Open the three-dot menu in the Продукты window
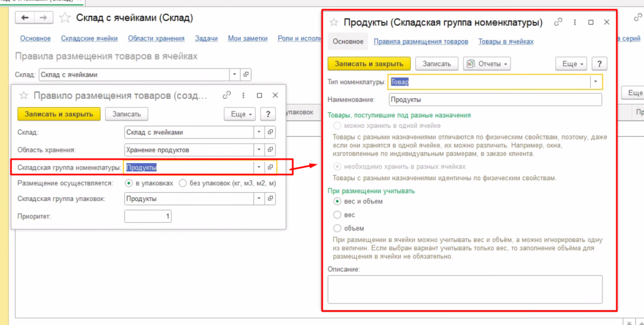Image resolution: width=644 pixels, height=325 pixels. [575, 22]
